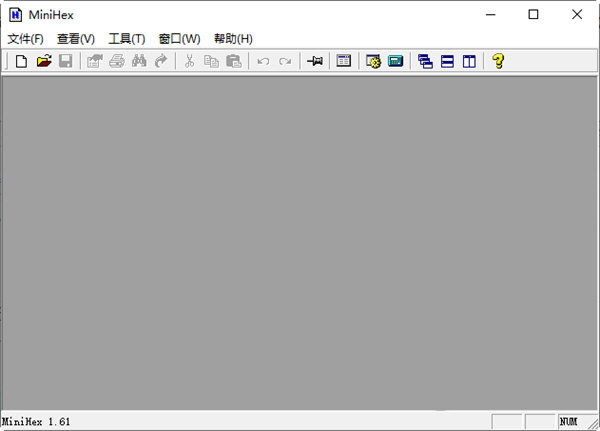Cascade windows using the toolbar icon

[x=425, y=62]
